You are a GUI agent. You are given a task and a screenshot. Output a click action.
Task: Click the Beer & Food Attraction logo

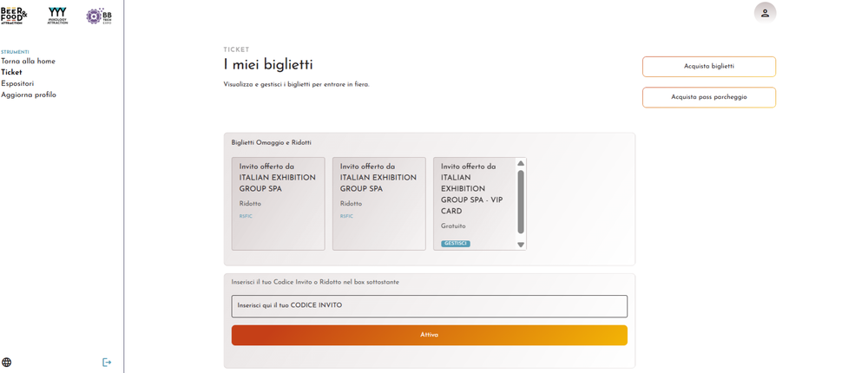[14, 16]
